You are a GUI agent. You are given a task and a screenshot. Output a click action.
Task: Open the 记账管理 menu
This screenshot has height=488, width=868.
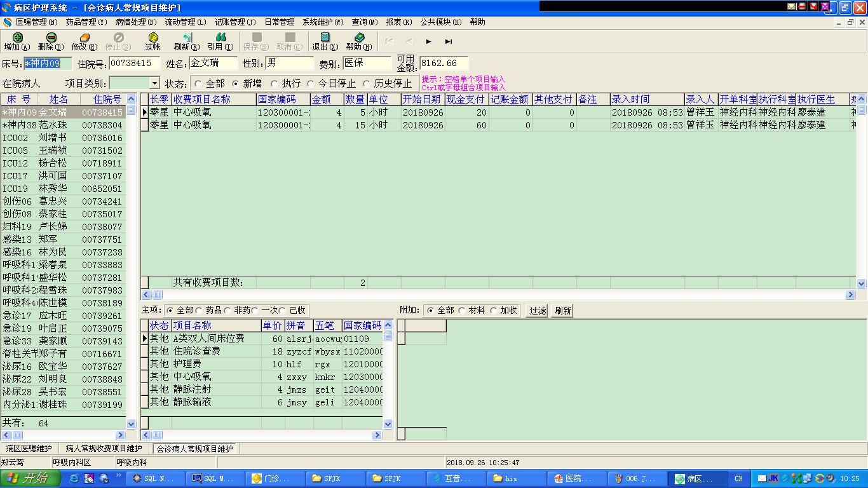[235, 22]
